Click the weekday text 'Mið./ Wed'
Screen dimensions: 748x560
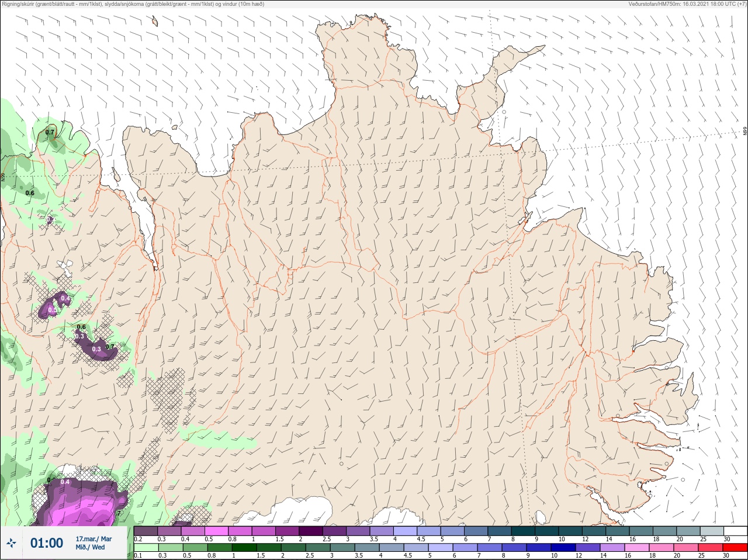pos(91,547)
